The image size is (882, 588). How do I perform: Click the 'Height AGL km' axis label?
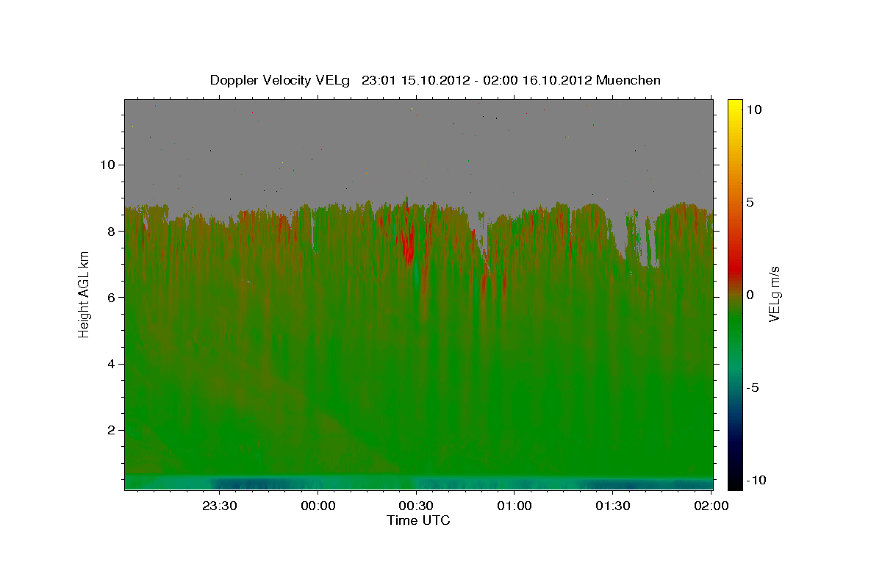(x=85, y=293)
